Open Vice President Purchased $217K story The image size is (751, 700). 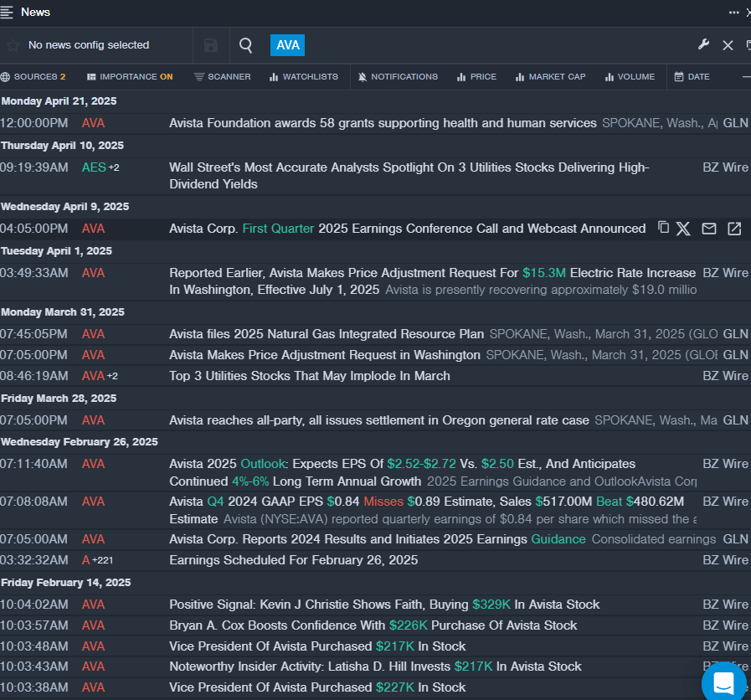click(317, 646)
